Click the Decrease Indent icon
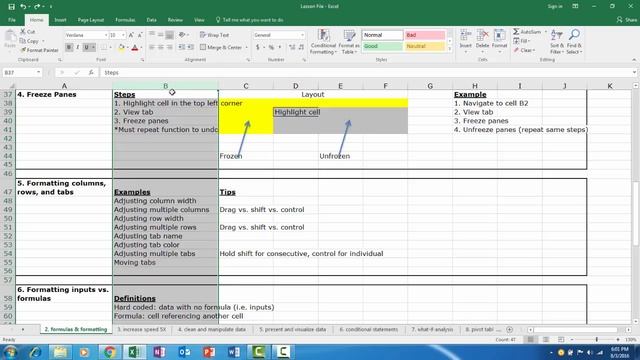Viewport: 640px width, 360px height. [182, 47]
